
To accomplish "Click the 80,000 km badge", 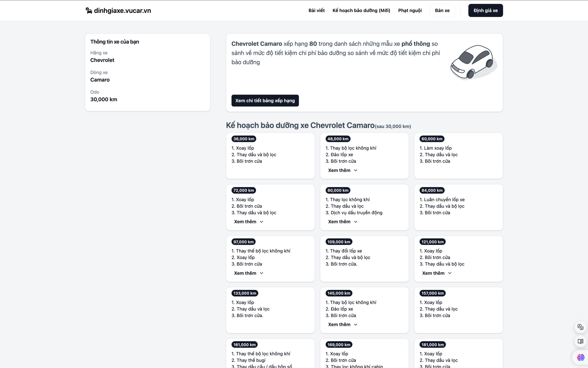I will click(x=338, y=190).
